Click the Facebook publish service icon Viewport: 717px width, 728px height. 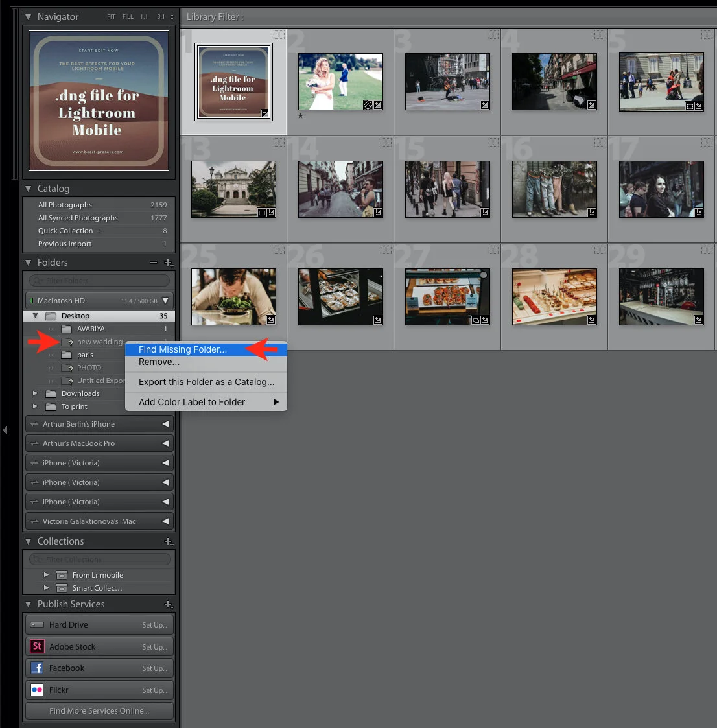click(37, 668)
